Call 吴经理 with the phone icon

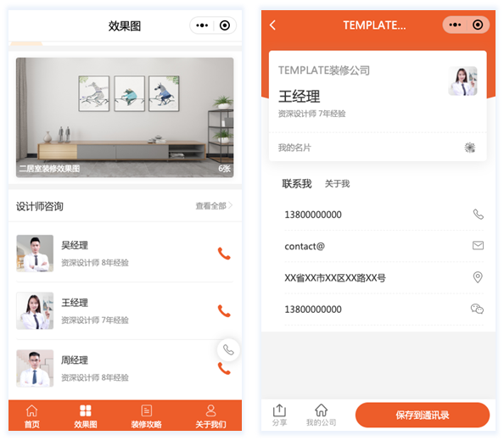click(224, 254)
